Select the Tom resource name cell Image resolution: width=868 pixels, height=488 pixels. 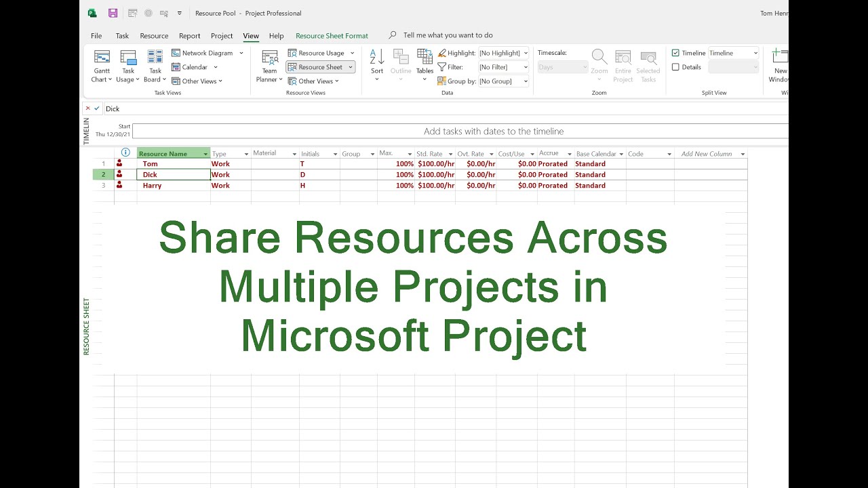click(174, 164)
